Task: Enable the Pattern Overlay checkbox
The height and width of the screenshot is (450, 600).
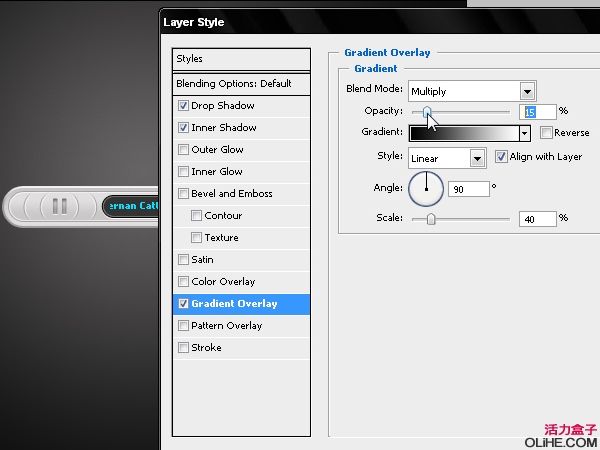Action: tap(183, 326)
